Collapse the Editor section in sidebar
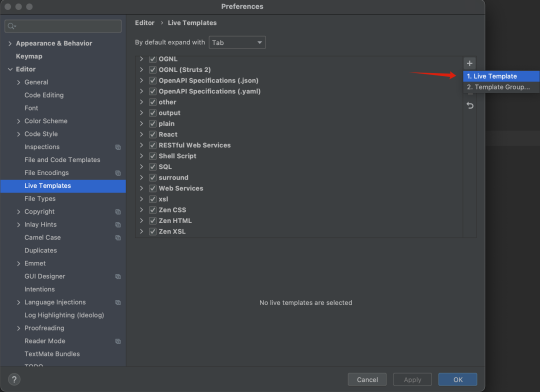 coord(10,69)
